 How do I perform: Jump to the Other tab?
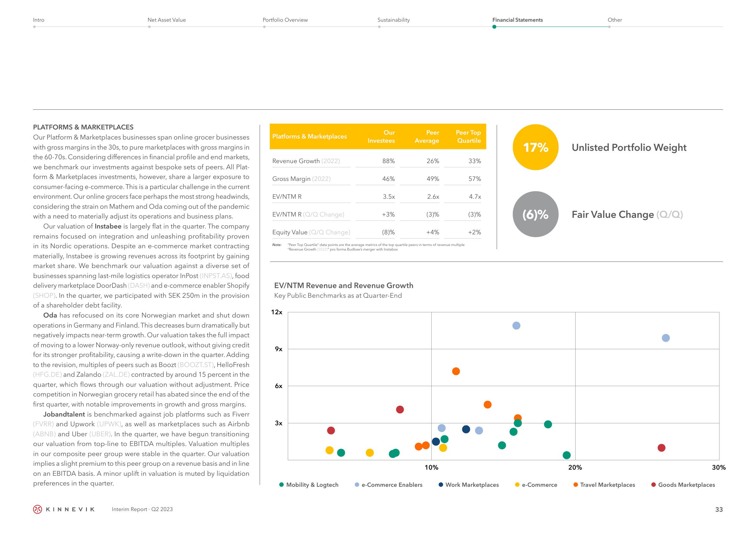click(x=614, y=20)
